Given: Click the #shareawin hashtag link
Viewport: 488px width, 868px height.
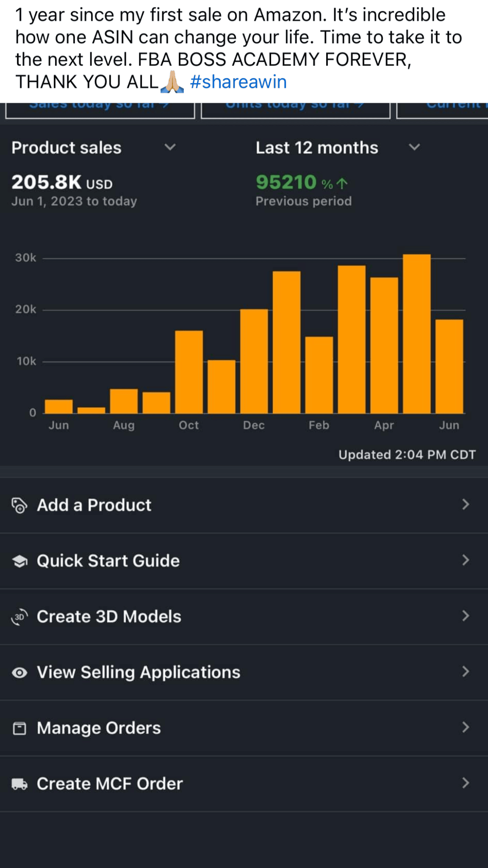Looking at the screenshot, I should 238,82.
